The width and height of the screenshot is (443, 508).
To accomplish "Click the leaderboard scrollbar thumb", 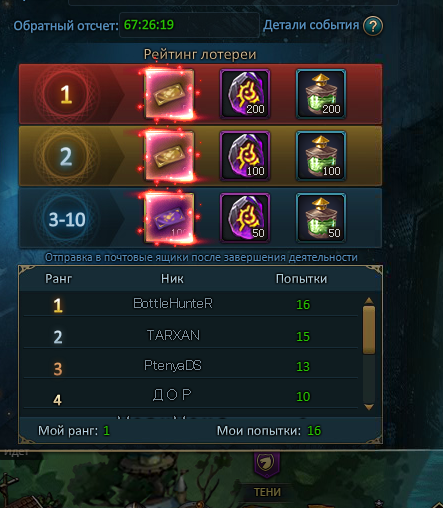I will click(369, 330).
